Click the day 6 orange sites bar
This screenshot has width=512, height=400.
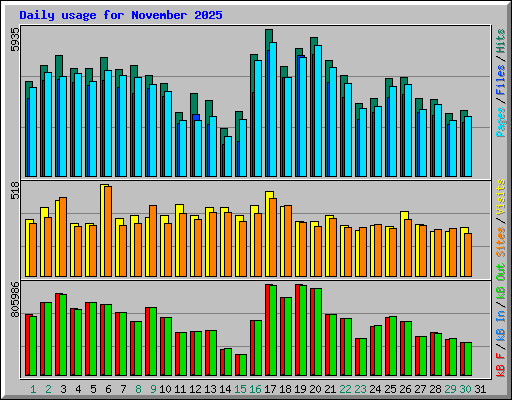(108, 231)
